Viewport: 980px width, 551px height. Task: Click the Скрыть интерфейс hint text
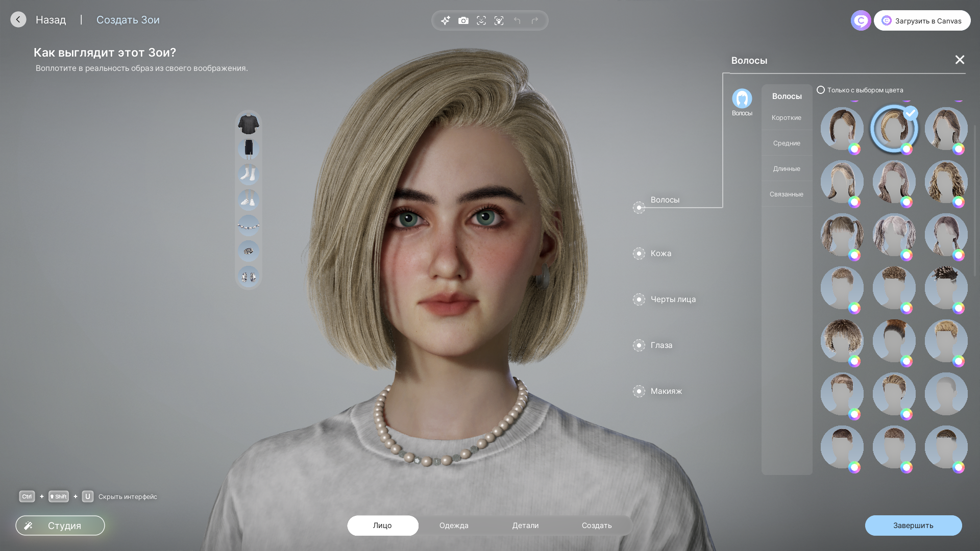(128, 497)
